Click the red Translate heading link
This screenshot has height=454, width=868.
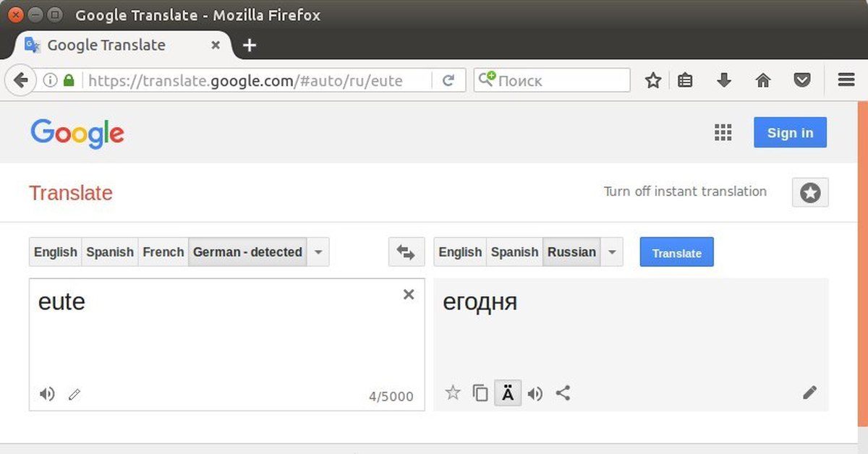tap(71, 194)
